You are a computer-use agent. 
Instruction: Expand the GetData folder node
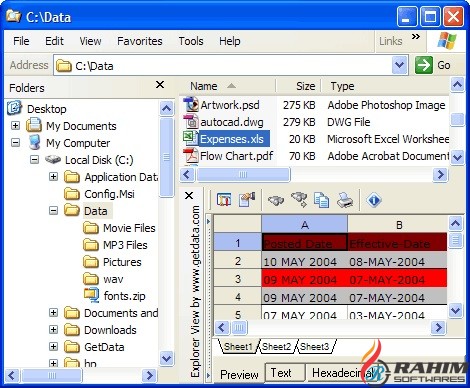coord(53,346)
